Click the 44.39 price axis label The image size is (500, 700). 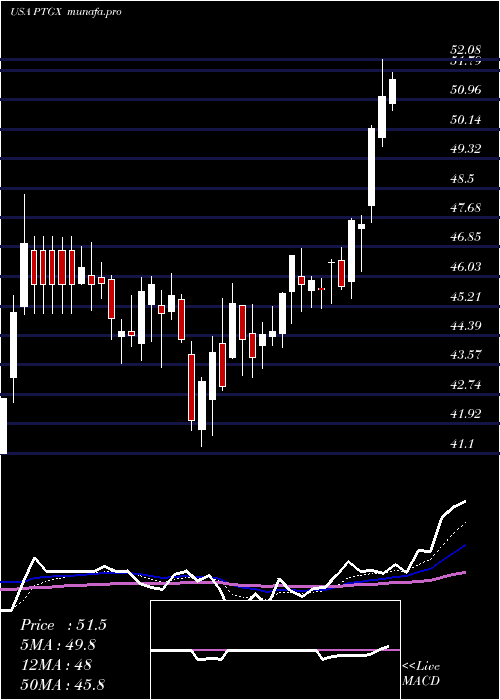466,325
